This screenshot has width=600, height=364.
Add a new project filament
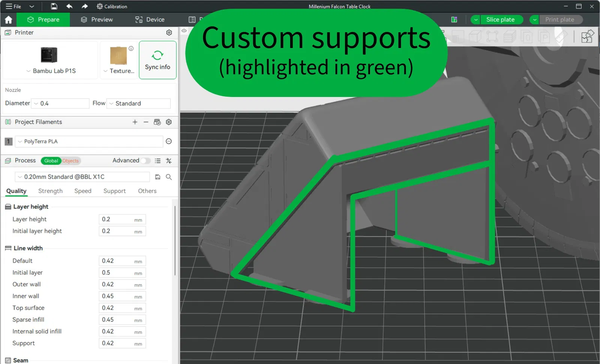(x=135, y=122)
